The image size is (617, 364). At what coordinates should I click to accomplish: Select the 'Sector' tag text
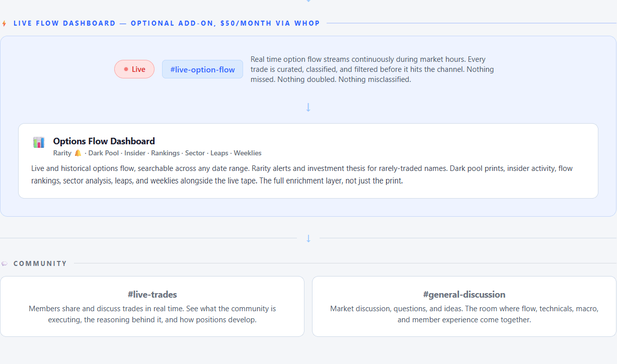click(x=195, y=153)
